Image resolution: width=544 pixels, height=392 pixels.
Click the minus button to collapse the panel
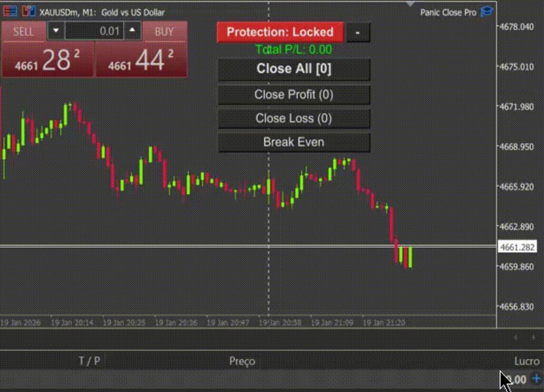358,31
